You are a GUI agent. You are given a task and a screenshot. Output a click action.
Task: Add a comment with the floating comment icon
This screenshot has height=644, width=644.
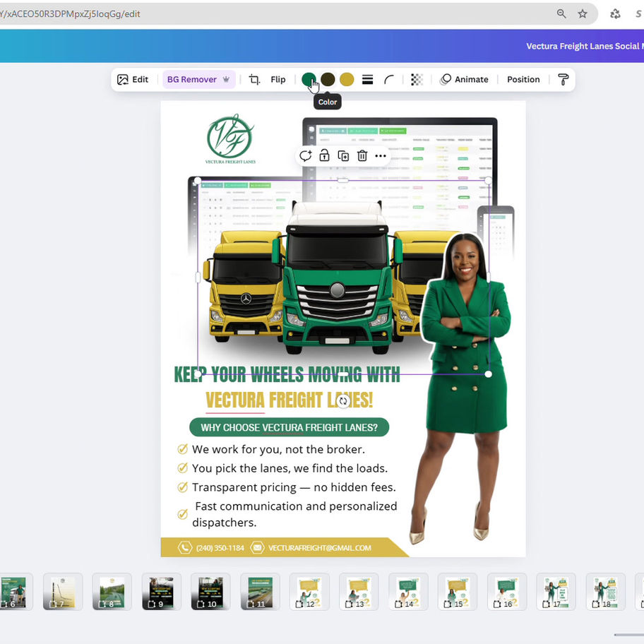click(x=305, y=155)
